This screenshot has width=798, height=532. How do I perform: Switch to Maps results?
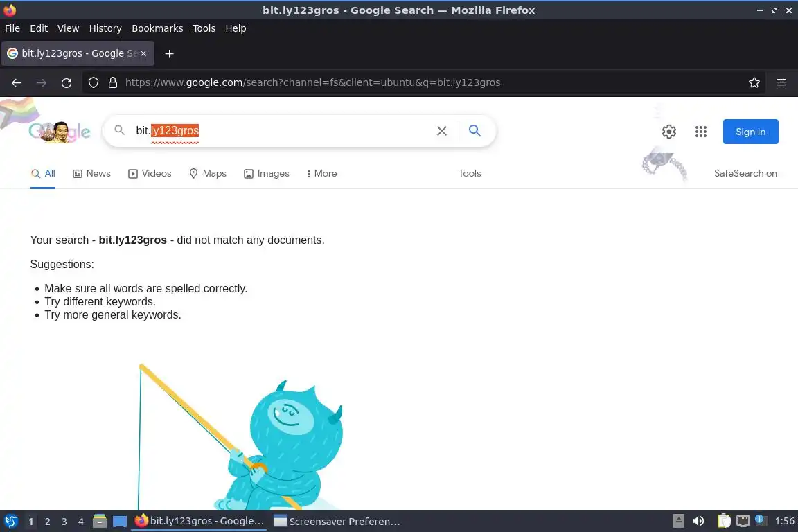pyautogui.click(x=208, y=174)
